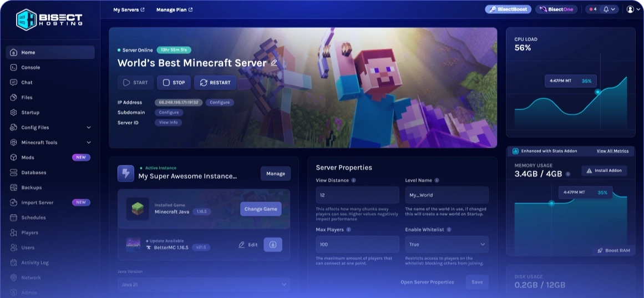The height and width of the screenshot is (298, 644).
Task: Click the Max Players info icon
Action: tap(349, 230)
